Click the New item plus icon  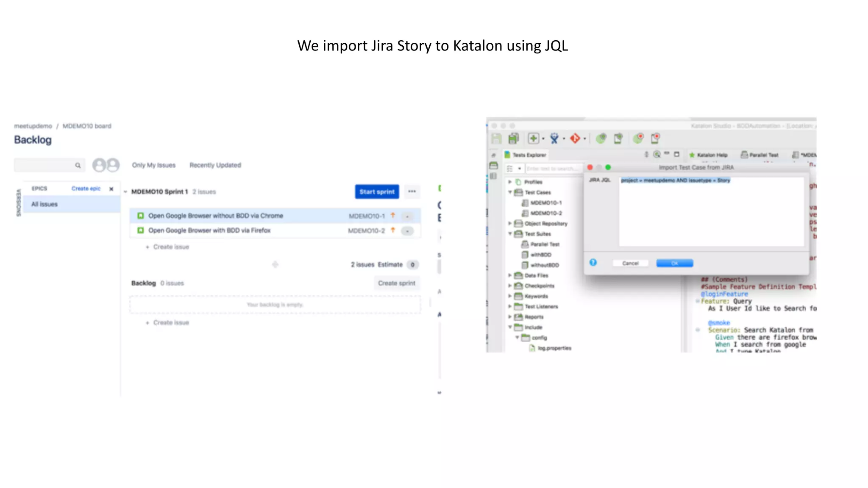[x=533, y=139]
